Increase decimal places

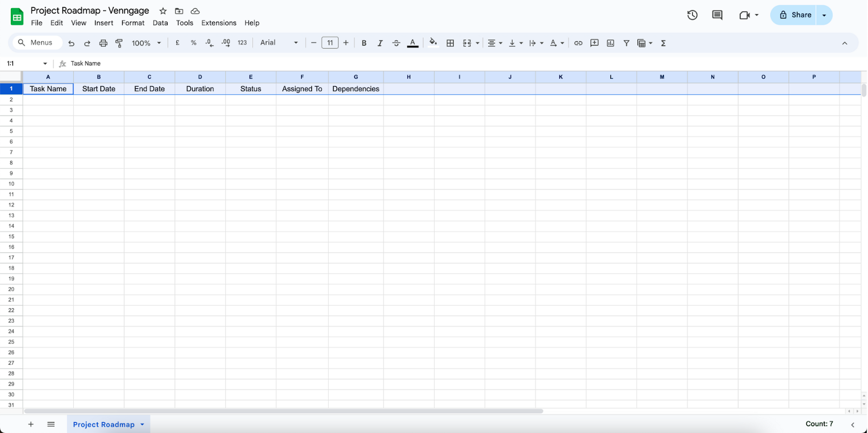[x=226, y=43]
